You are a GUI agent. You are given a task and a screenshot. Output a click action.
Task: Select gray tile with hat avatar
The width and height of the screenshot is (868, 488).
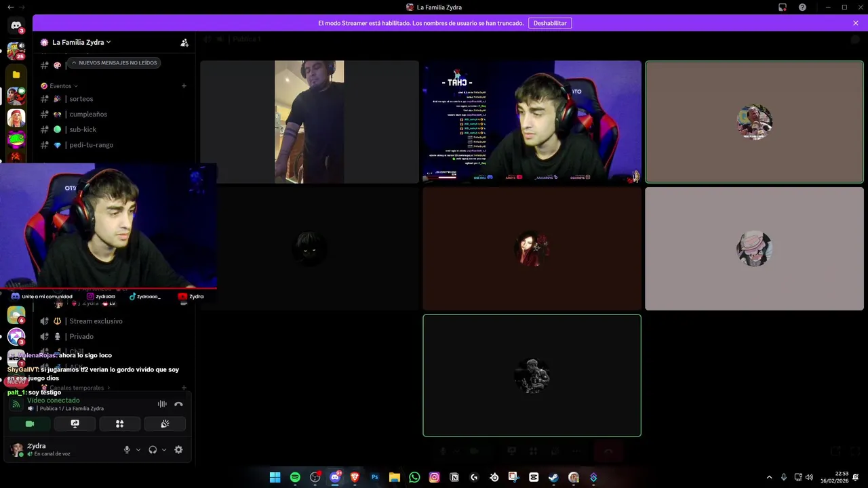(754, 249)
